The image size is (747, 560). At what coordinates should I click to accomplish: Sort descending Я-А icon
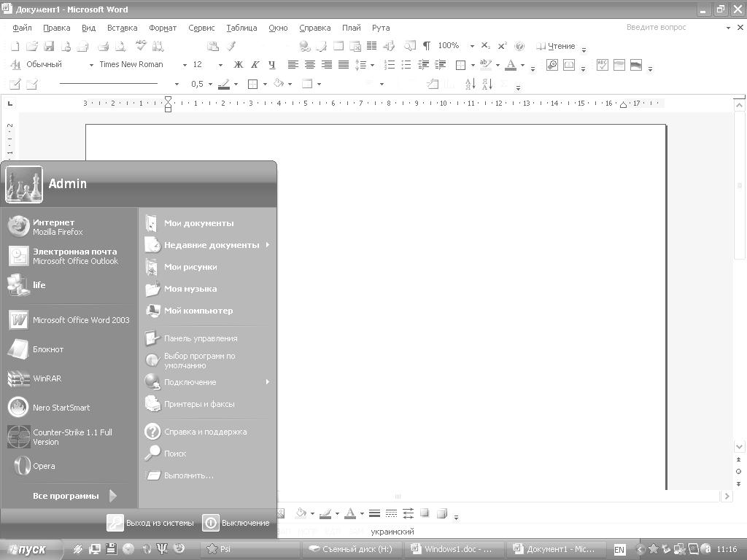click(x=487, y=85)
